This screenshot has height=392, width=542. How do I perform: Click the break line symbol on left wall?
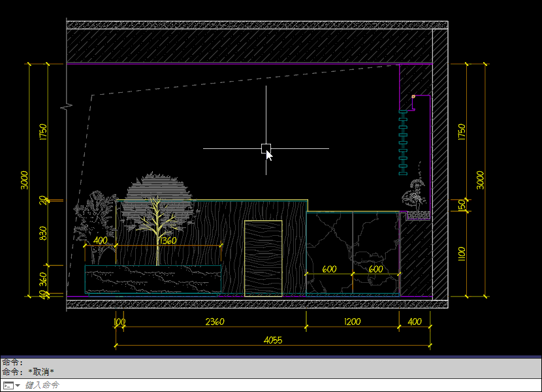click(65, 106)
